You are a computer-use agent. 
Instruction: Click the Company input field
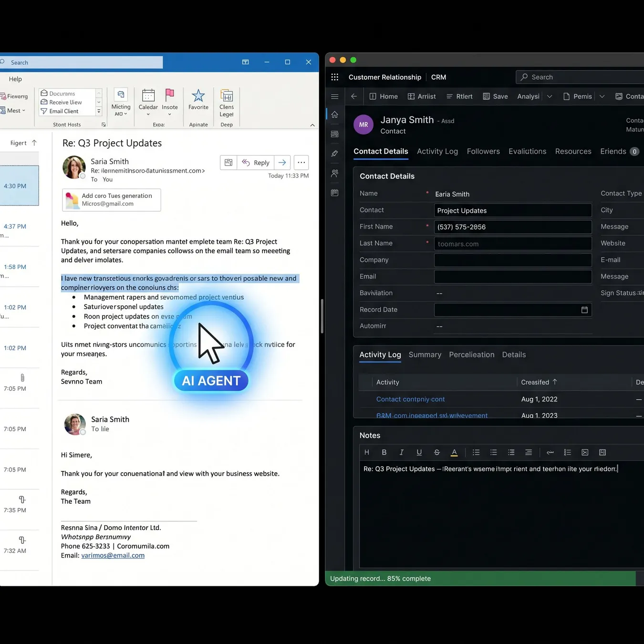click(x=513, y=260)
